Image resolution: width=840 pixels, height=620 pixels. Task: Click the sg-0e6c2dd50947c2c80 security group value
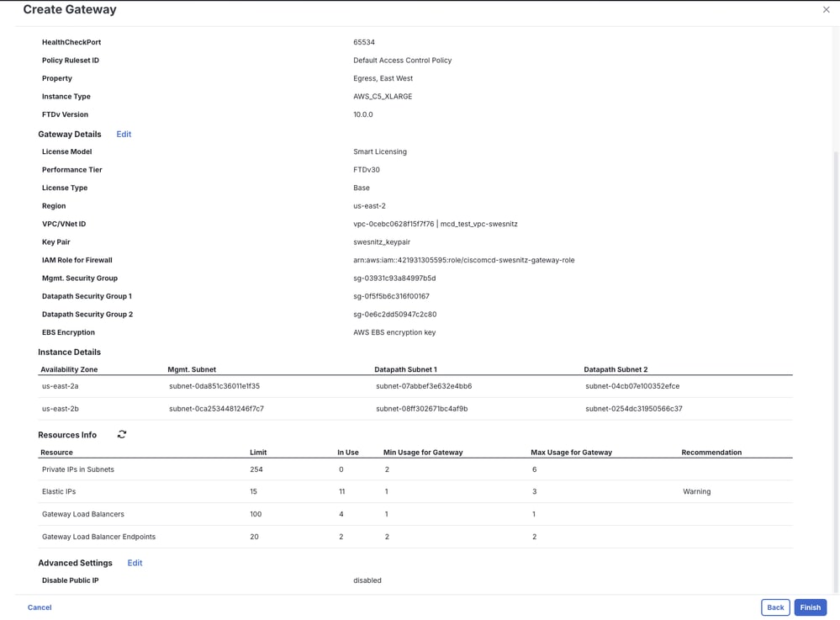(x=395, y=315)
